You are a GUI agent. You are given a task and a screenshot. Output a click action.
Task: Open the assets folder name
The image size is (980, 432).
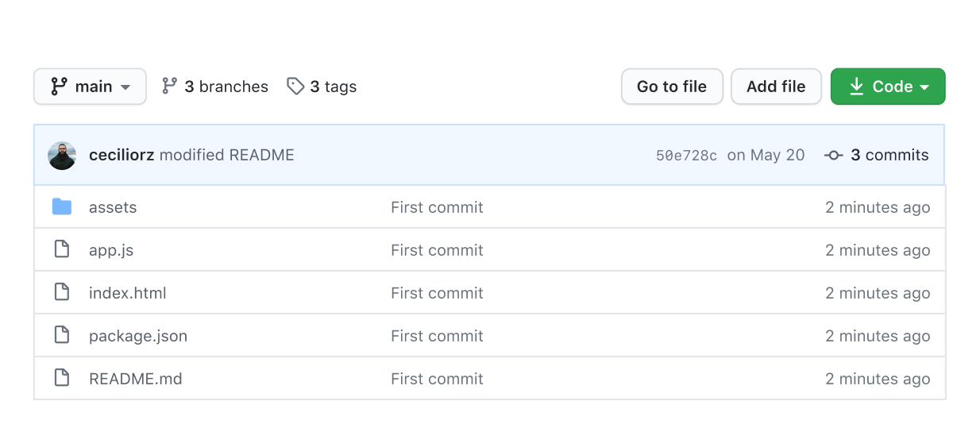pos(113,207)
